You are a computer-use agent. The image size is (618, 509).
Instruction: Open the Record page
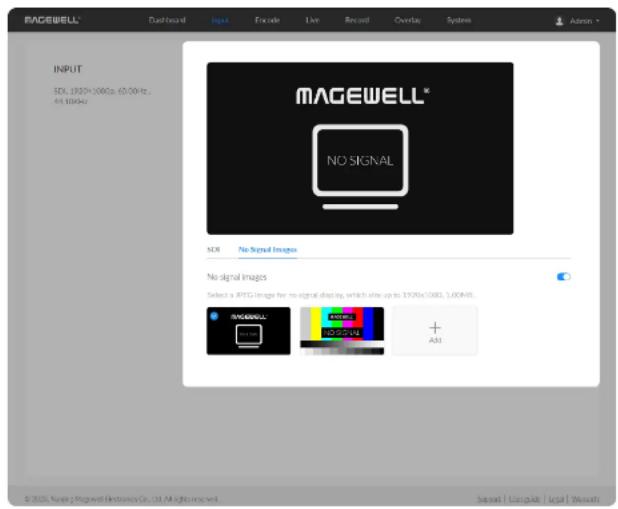[x=357, y=20]
